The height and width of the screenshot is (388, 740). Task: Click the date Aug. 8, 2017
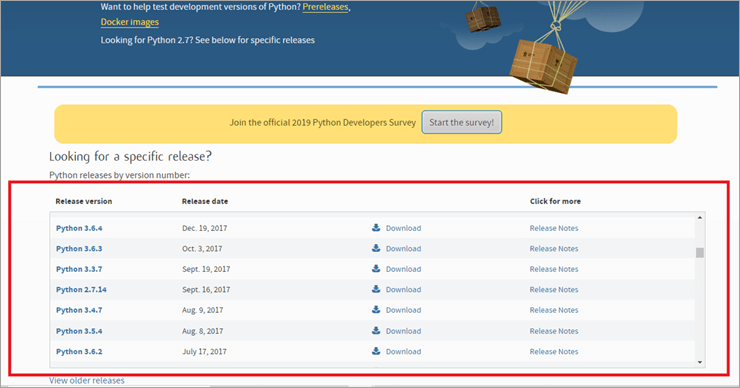pyautogui.click(x=202, y=331)
